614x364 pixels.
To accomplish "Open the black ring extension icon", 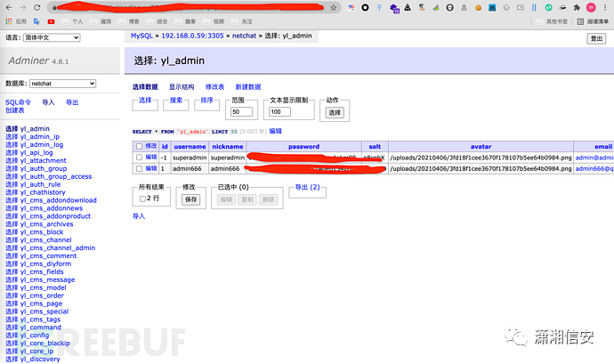I will tap(365, 7).
